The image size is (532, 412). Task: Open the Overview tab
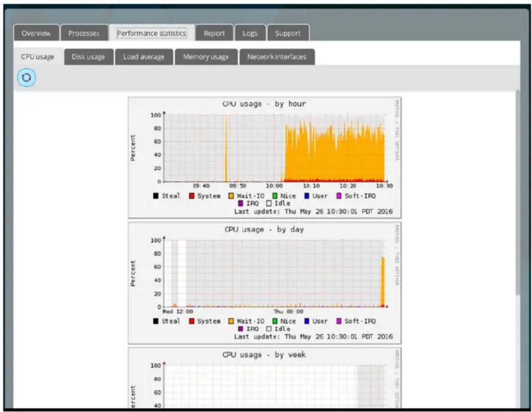pyautogui.click(x=36, y=33)
